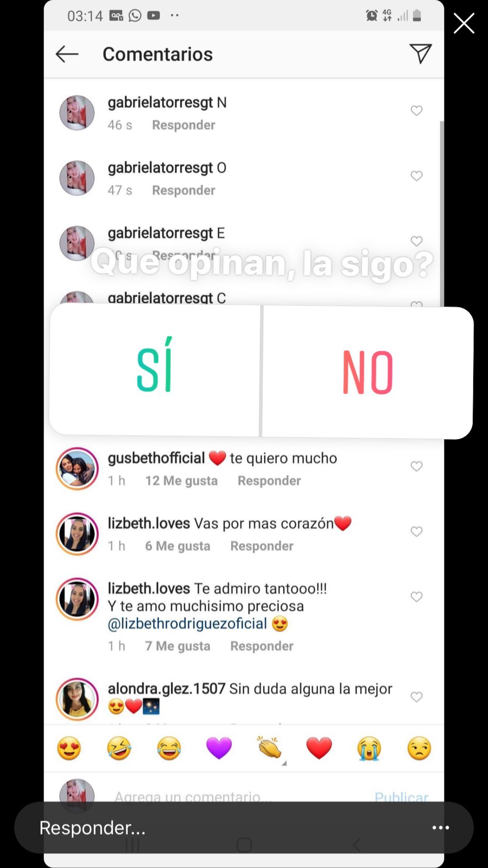The image size is (488, 868).
Task: Insert the clapping hands emoji
Action: [269, 748]
